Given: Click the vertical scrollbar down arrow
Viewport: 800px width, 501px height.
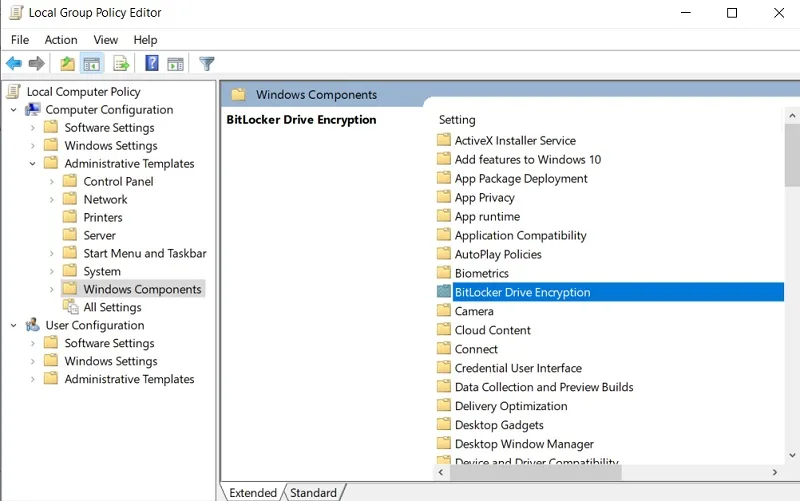Looking at the screenshot, I should pyautogui.click(x=792, y=456).
